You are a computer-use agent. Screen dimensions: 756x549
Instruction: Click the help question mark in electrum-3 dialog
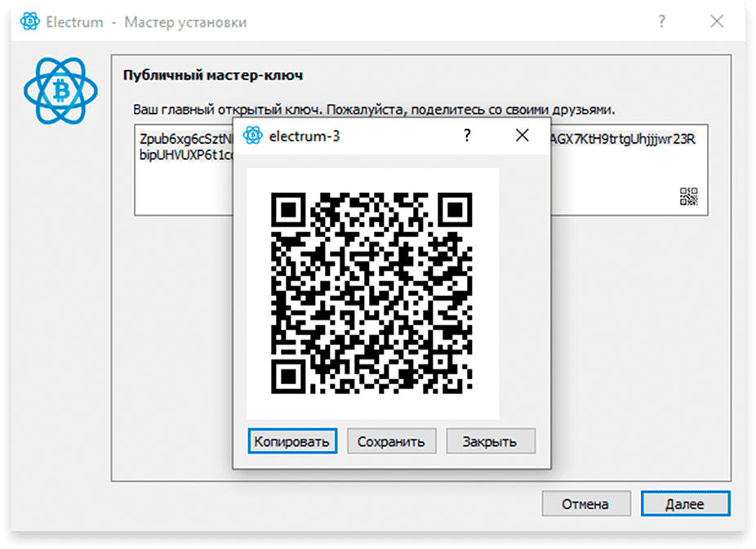pyautogui.click(x=467, y=136)
